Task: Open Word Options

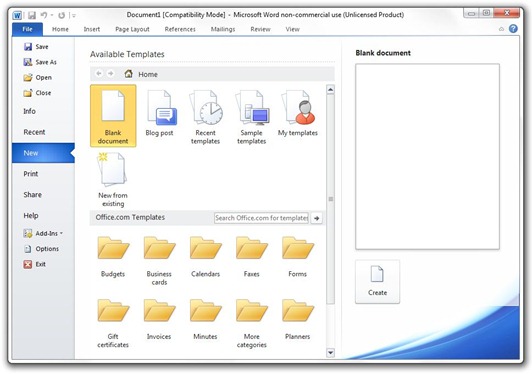Action: click(x=41, y=249)
